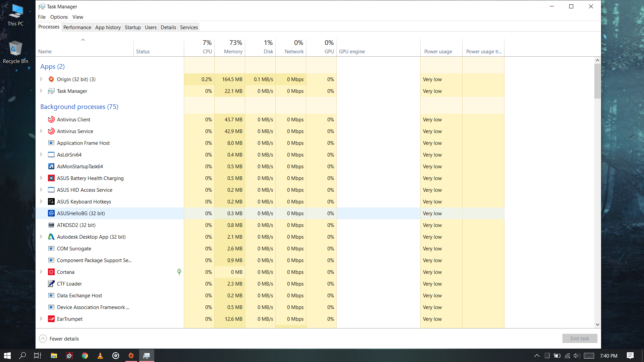Click the Task Manager process row icon
Image resolution: width=644 pixels, height=362 pixels.
51,91
